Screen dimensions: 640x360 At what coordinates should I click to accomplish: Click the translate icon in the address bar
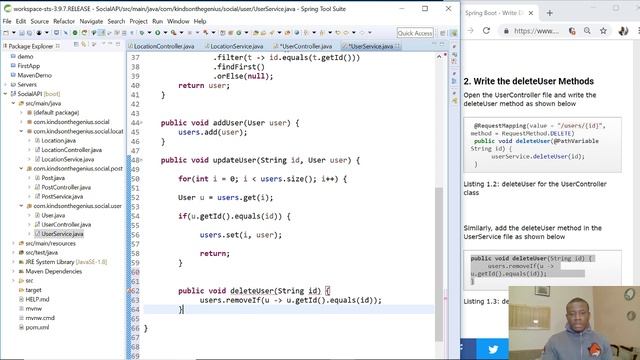(x=572, y=31)
